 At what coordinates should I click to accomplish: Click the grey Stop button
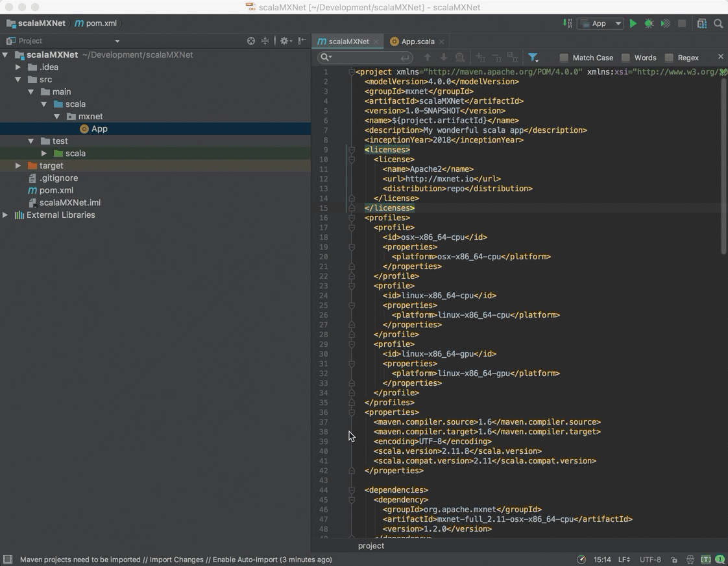682,23
